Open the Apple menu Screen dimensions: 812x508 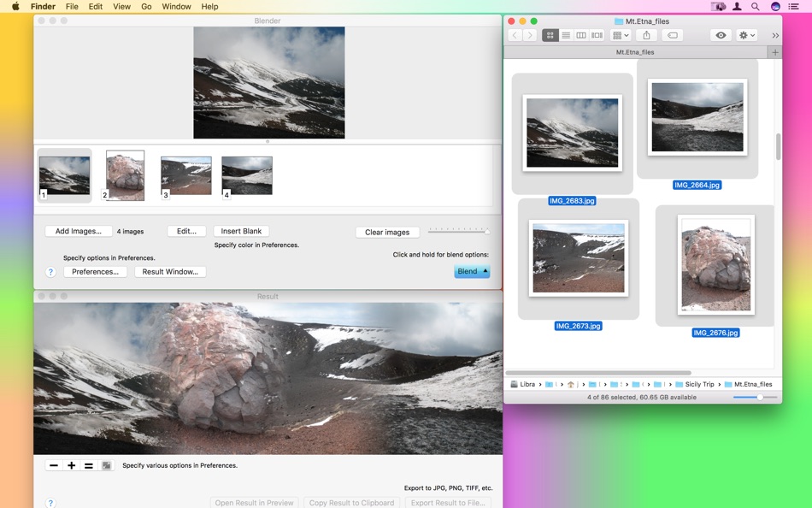[15, 7]
